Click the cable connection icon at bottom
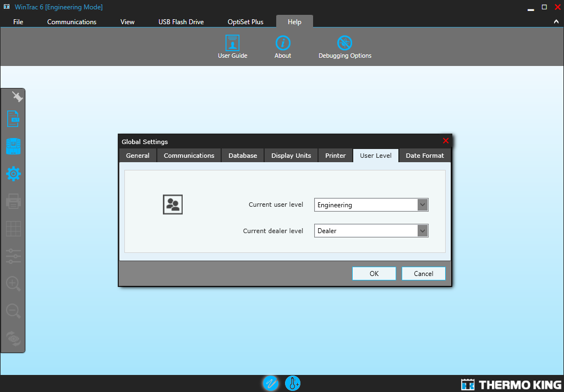Viewport: 564px width, 392px height. pyautogui.click(x=270, y=383)
